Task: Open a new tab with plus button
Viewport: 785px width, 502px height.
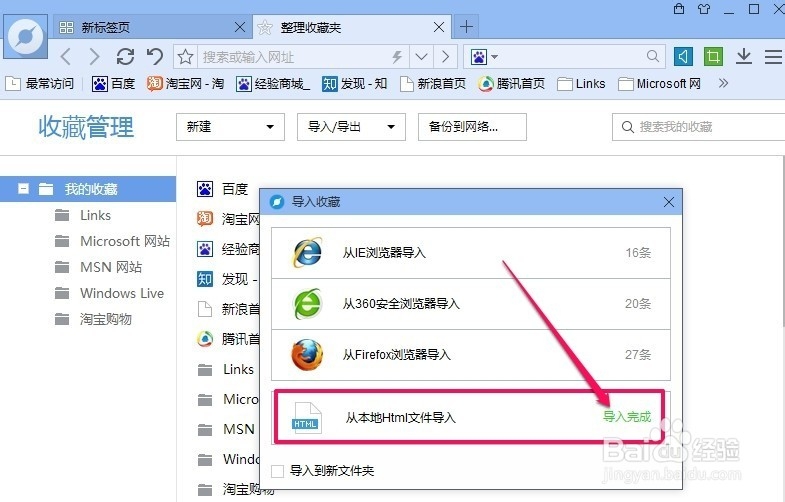Action: pyautogui.click(x=466, y=27)
